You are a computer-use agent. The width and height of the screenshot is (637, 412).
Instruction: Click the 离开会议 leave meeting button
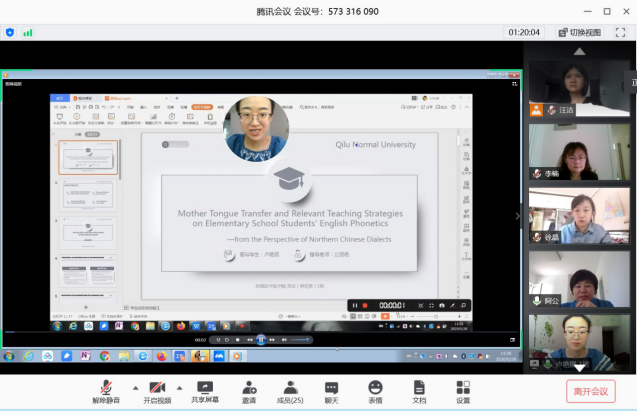pos(590,391)
